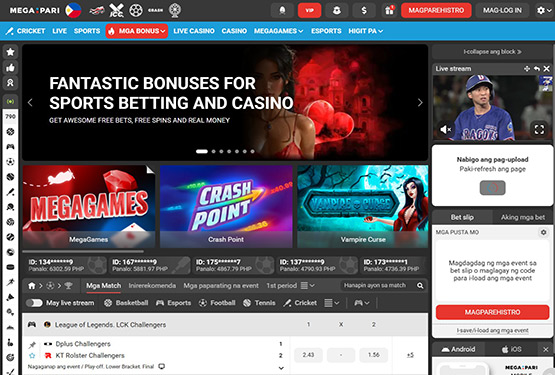
Task: Expand the gamepad filter dropdown
Action: (362, 303)
